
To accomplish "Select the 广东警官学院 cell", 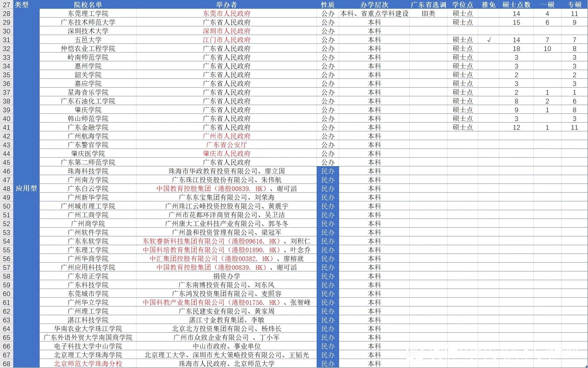I will (88, 145).
